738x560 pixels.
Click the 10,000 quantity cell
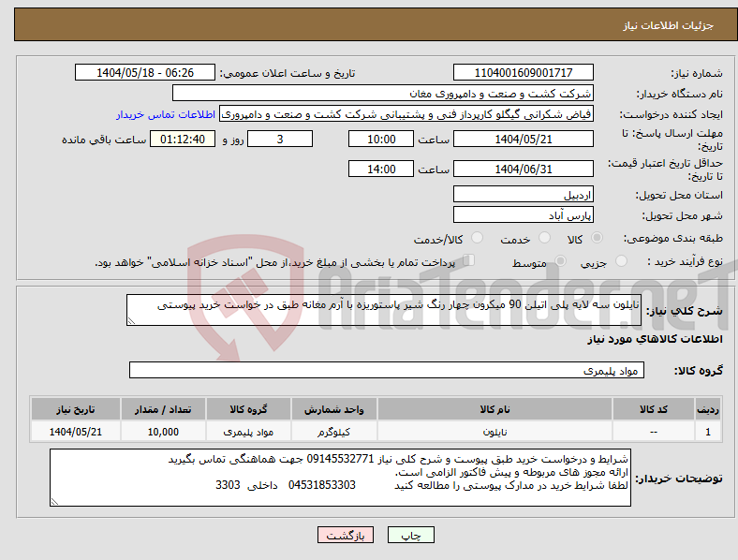coord(163,432)
